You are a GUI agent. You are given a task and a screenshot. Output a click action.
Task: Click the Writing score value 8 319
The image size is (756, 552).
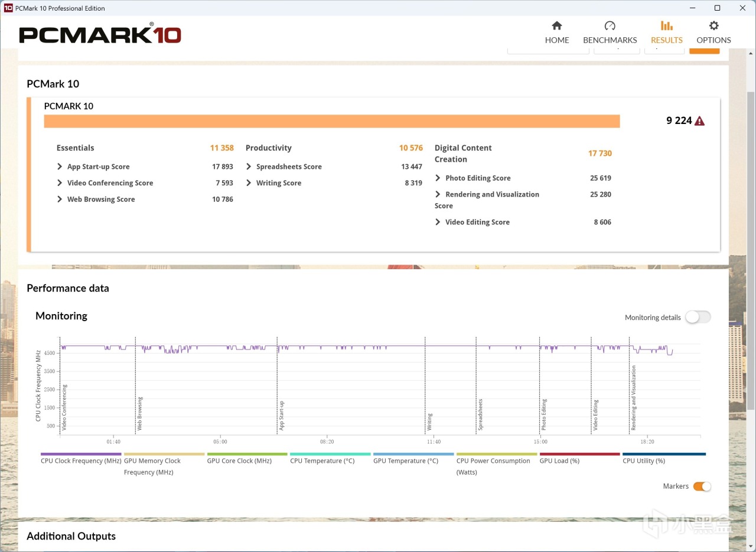413,183
